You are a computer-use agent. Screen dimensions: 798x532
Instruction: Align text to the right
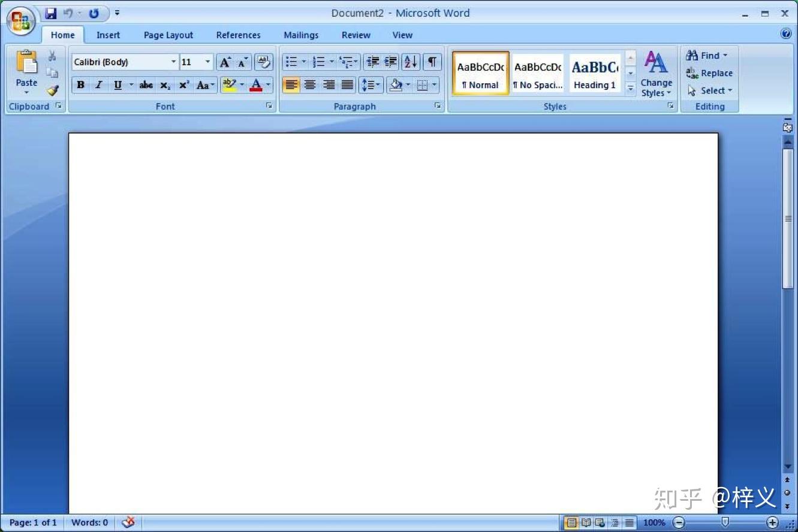[x=329, y=85]
